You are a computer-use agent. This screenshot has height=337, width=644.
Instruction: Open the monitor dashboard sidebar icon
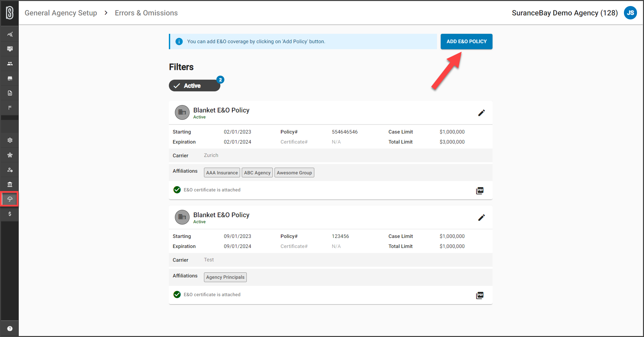coord(10,49)
